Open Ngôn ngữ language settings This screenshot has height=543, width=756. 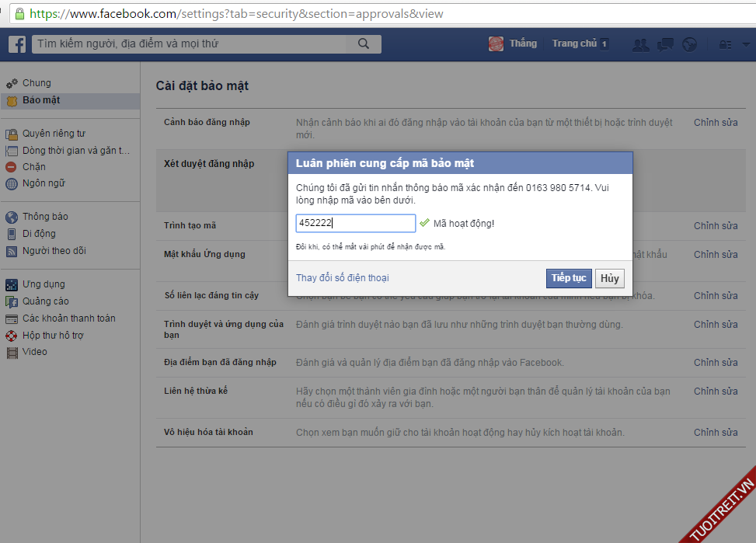click(43, 183)
